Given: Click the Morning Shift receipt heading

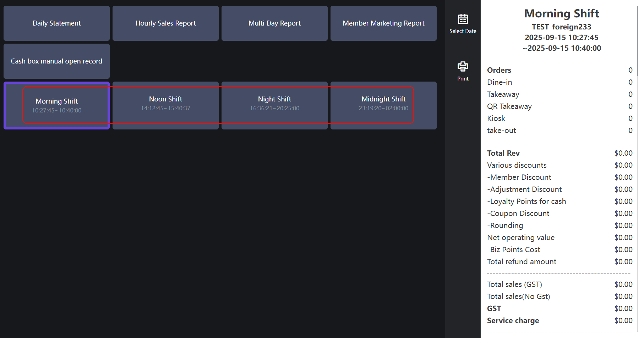Looking at the screenshot, I should (x=561, y=13).
